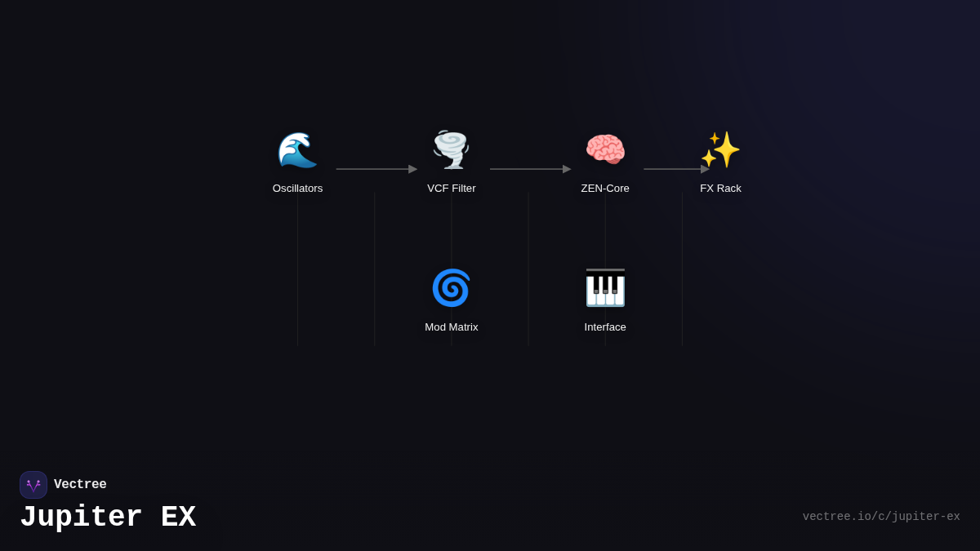Click arrow from Oscillators to VCF Filter
This screenshot has height=551, width=980.
click(x=376, y=169)
